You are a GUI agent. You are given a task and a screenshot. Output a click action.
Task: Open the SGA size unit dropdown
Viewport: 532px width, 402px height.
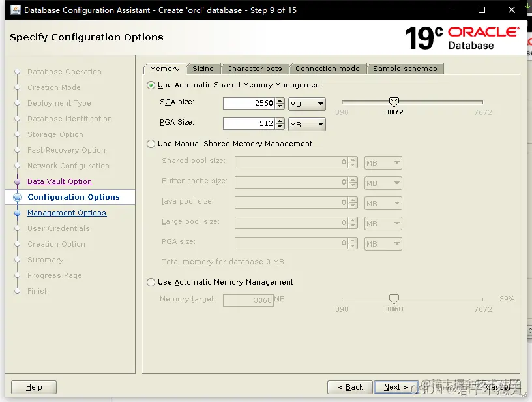click(306, 104)
